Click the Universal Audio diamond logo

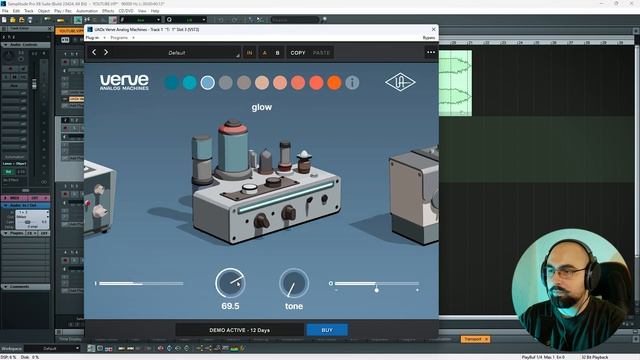[400, 82]
